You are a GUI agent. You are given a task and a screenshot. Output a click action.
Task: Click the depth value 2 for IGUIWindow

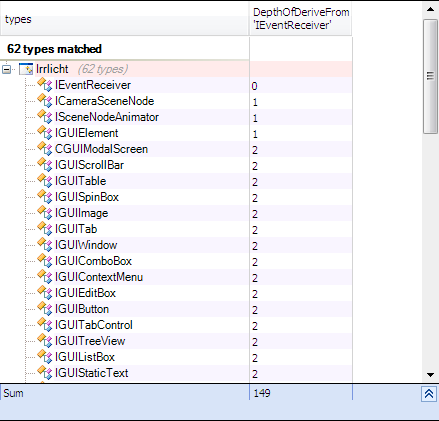(x=255, y=246)
